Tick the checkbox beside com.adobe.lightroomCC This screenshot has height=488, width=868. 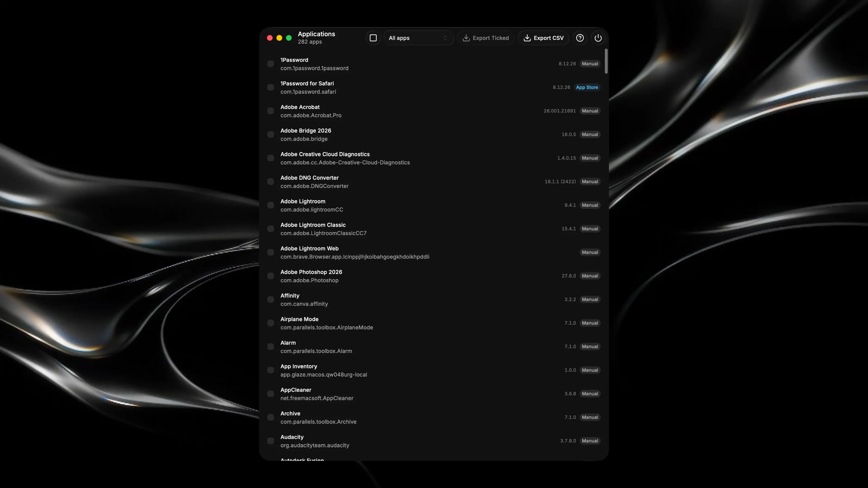(271, 205)
